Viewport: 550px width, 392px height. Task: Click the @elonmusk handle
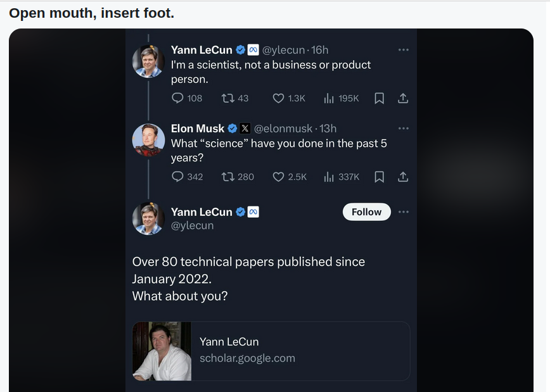pos(283,129)
